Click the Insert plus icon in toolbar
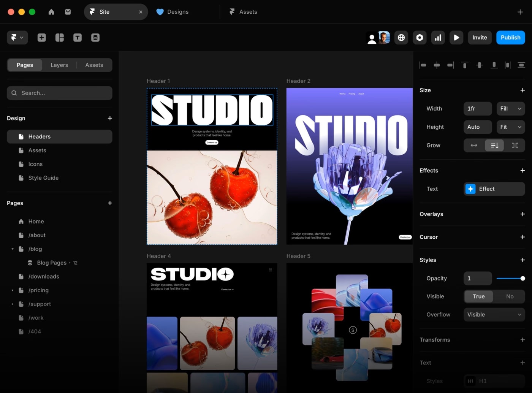 coord(42,38)
